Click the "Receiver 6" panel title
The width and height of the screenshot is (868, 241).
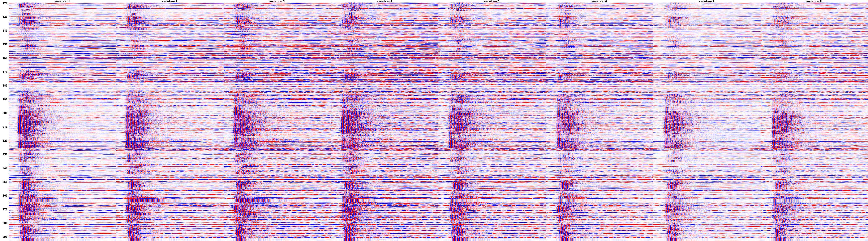[x=599, y=1]
